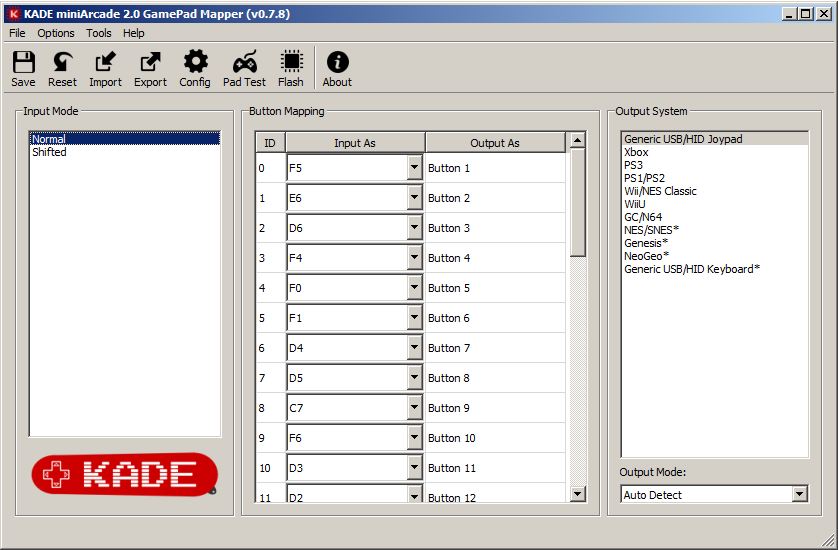Image resolution: width=838 pixels, height=550 pixels.
Task: Open the Config gear icon
Action: click(195, 68)
